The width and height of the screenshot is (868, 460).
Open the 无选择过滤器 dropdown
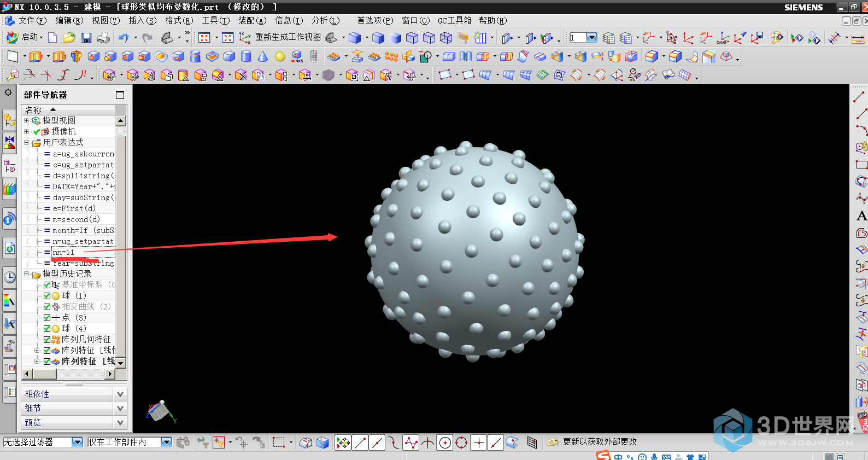pos(77,442)
